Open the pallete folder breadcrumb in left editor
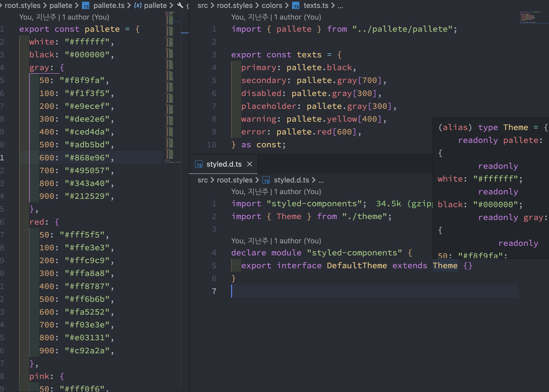549x392 pixels. (61, 6)
